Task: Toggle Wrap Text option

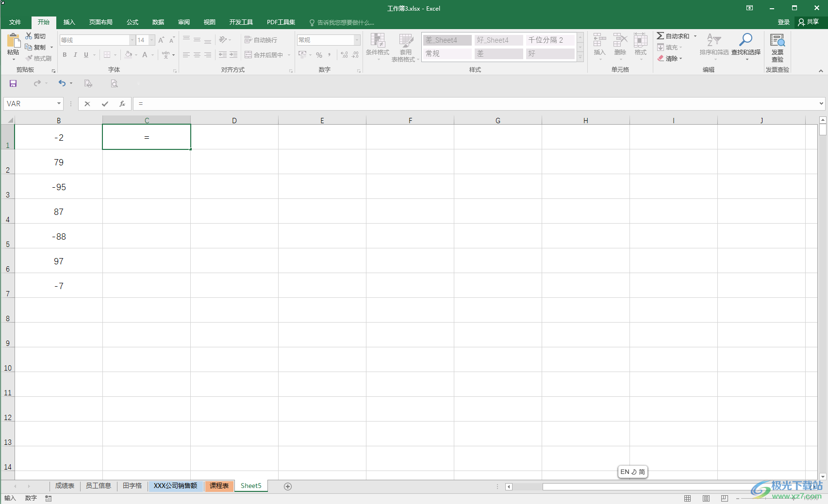Action: coord(261,40)
